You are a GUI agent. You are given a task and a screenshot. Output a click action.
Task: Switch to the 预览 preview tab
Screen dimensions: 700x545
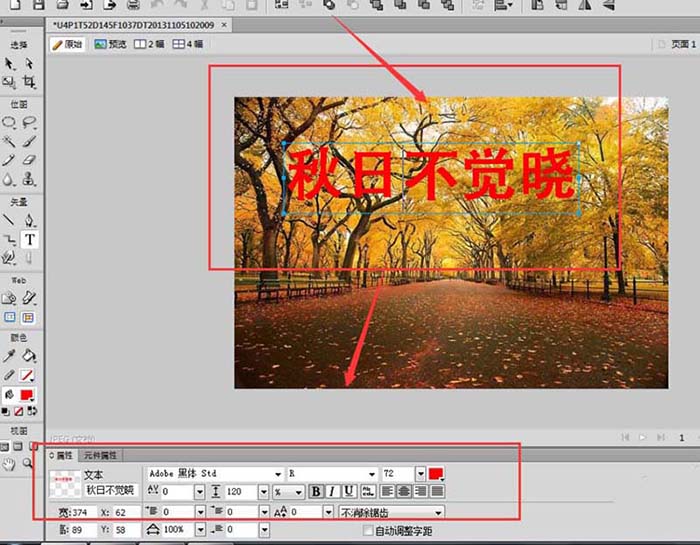point(111,44)
